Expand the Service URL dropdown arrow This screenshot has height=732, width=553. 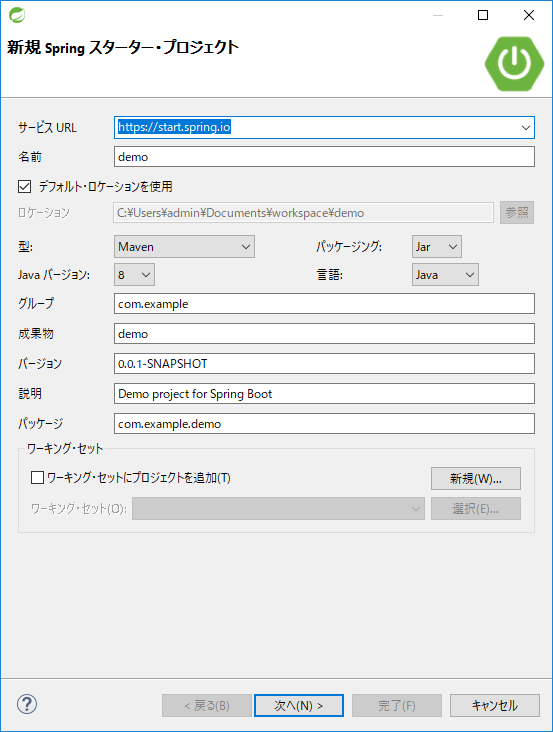(x=526, y=127)
